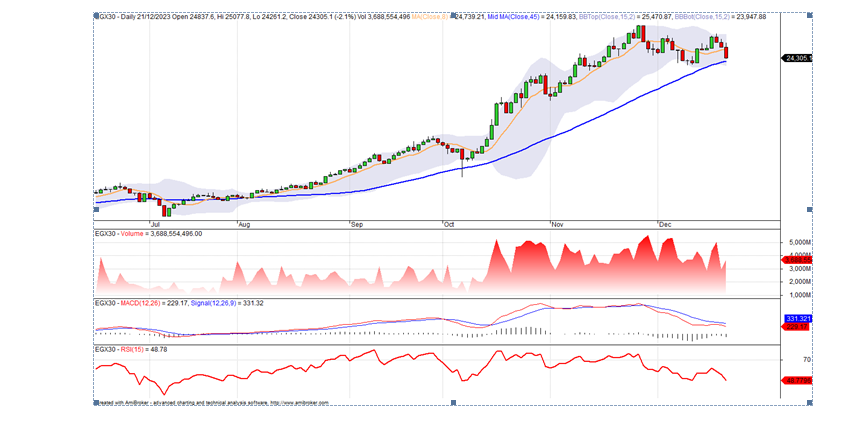Click the Nov label on the time axis
This screenshot has height=423, width=857.
[x=558, y=224]
